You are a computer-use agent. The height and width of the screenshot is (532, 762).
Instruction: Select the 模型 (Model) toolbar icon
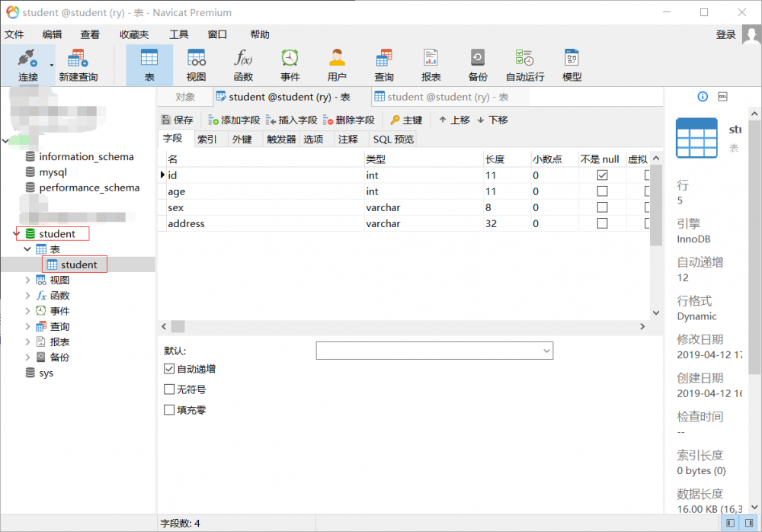pos(571,65)
